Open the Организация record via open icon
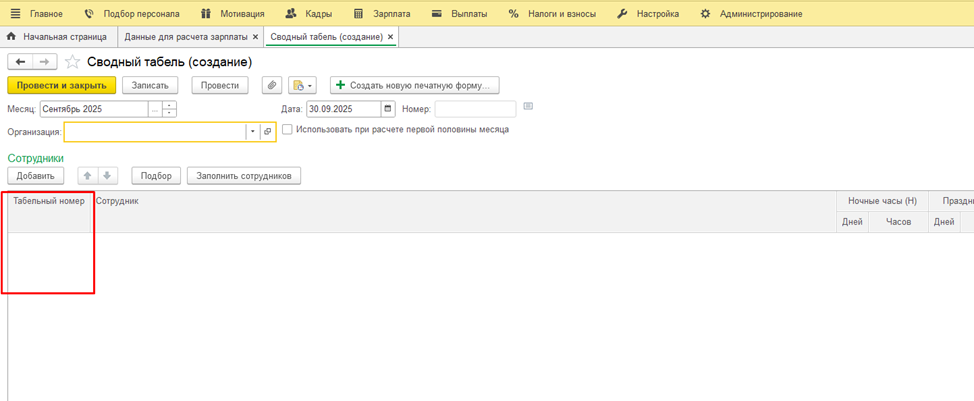The height and width of the screenshot is (401, 974). [268, 132]
